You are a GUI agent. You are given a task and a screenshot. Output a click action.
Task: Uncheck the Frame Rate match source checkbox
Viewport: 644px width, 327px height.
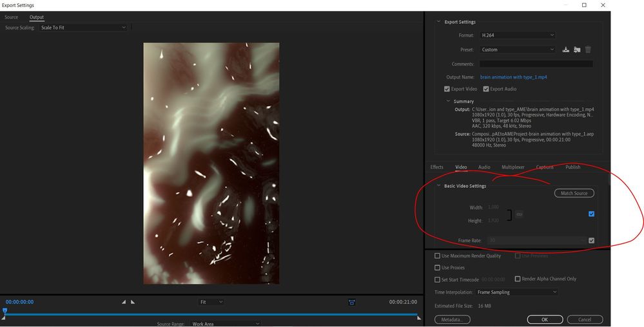(x=591, y=241)
